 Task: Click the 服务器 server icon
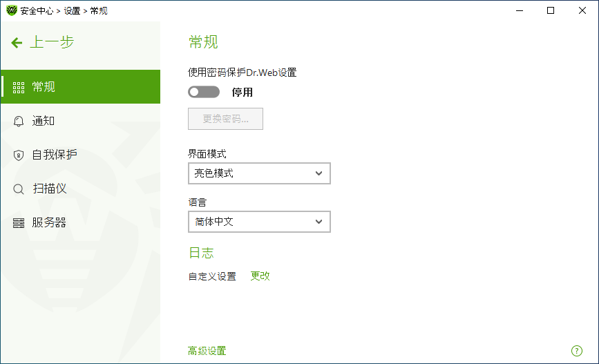click(19, 222)
